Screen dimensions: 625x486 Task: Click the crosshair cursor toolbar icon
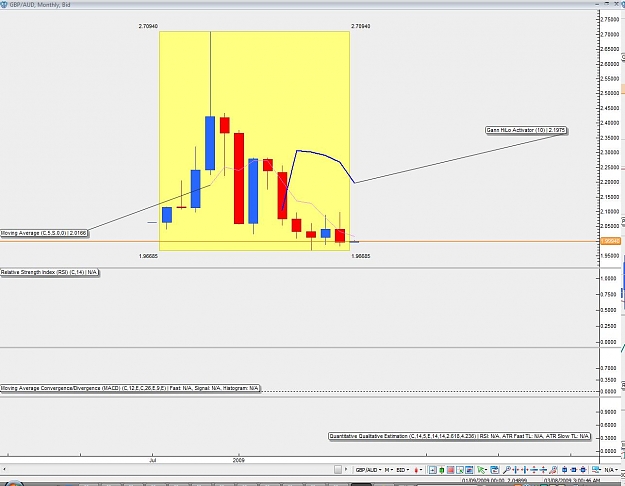(432, 470)
